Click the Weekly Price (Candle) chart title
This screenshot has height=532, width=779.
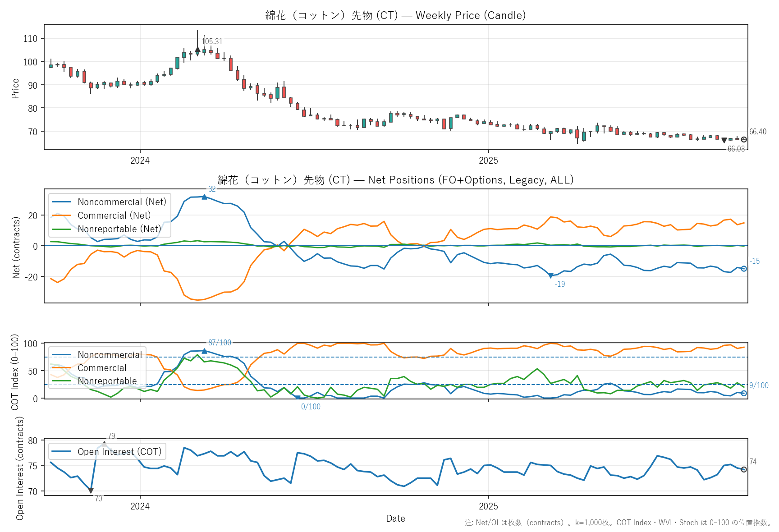[395, 15]
